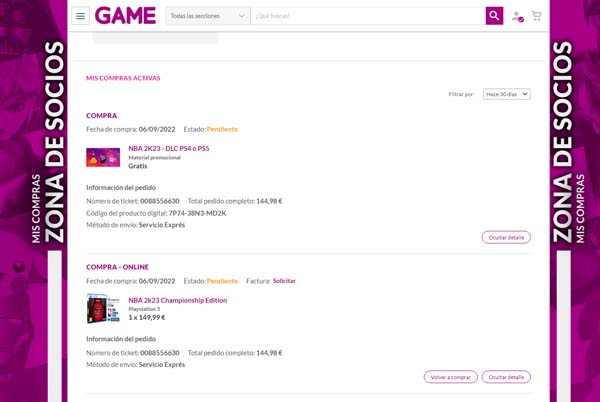Open the user account icon
The height and width of the screenshot is (402, 600).
click(517, 16)
